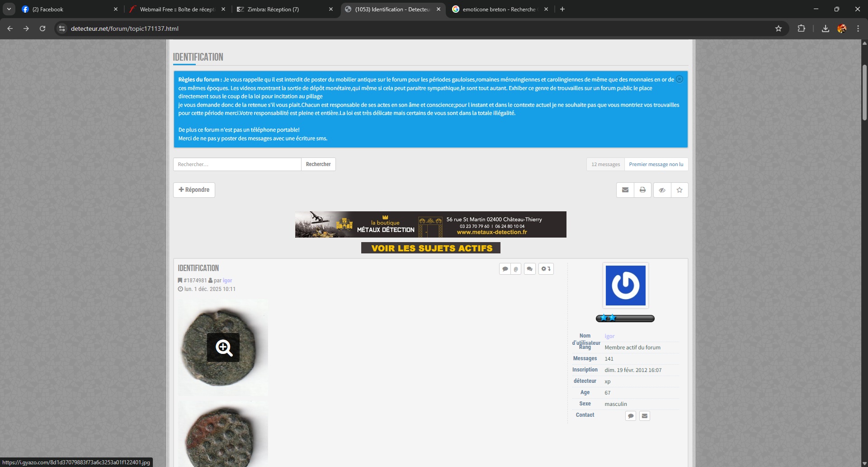Click the 12 messages counter

pos(605,164)
